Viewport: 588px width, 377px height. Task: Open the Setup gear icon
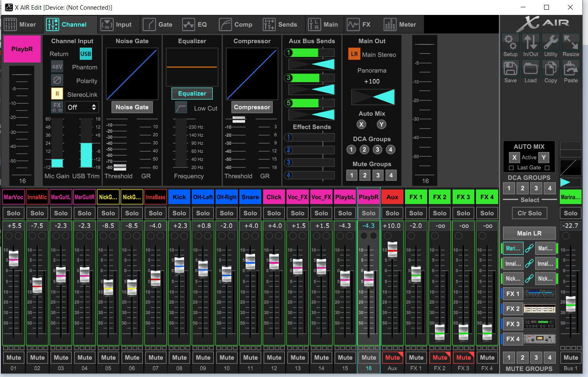(510, 42)
